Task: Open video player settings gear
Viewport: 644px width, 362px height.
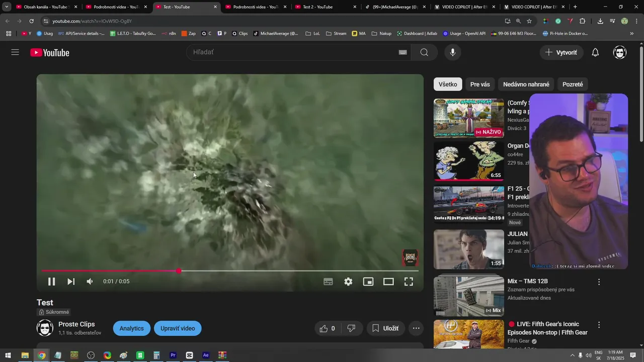Action: [348, 282]
